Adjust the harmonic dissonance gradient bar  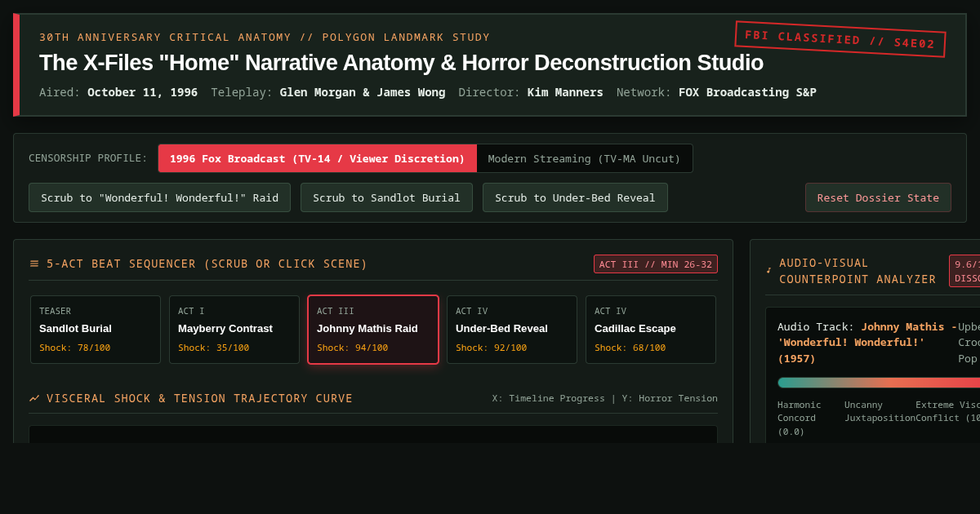click(879, 383)
